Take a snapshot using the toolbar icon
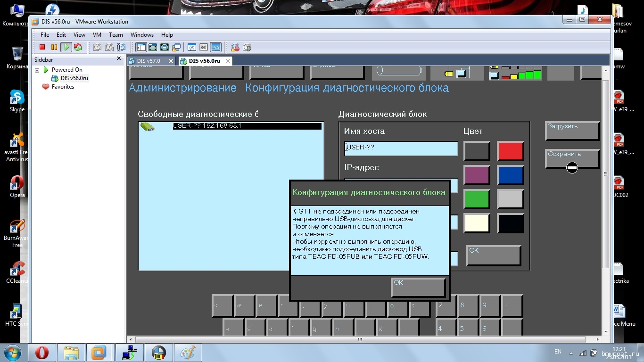 pyautogui.click(x=97, y=47)
